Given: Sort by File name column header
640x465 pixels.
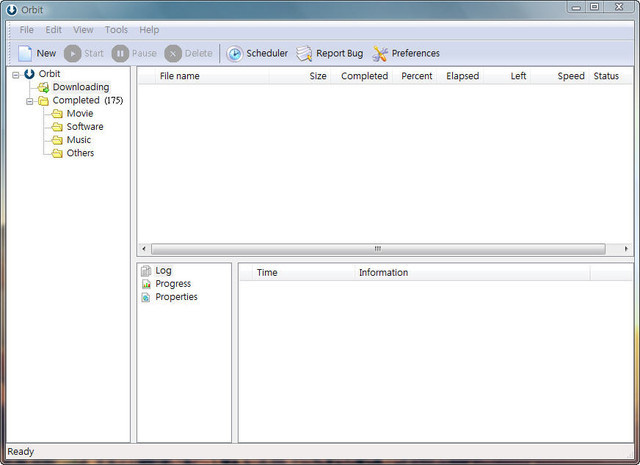Looking at the screenshot, I should pyautogui.click(x=212, y=76).
